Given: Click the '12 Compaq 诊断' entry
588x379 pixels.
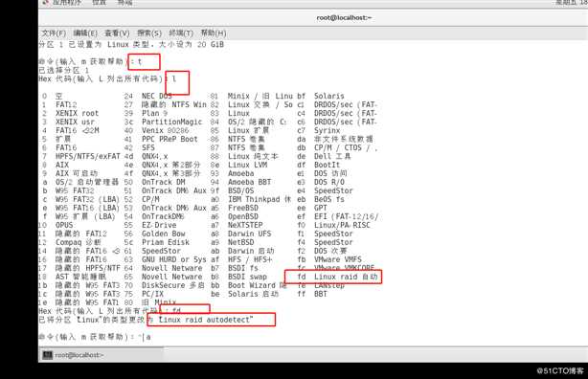Looking at the screenshot, I should [70, 242].
